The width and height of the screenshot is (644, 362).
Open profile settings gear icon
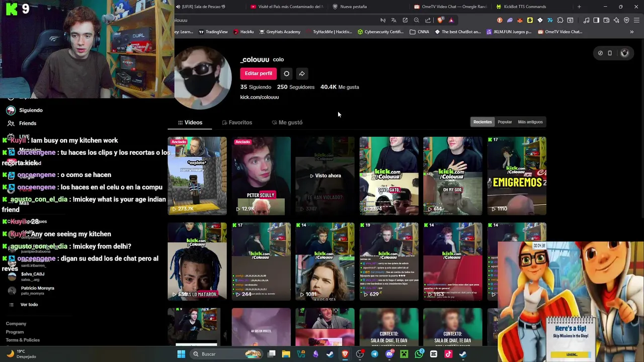[x=286, y=73]
